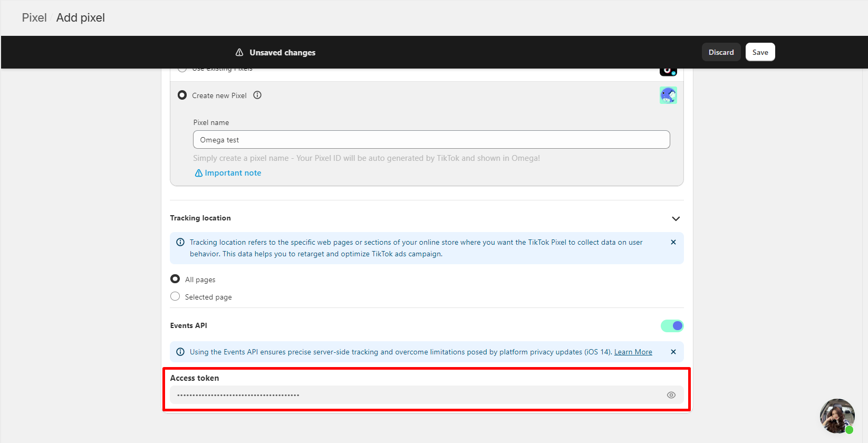Dismiss the Tracking location info banner
This screenshot has width=868, height=443.
[673, 243]
